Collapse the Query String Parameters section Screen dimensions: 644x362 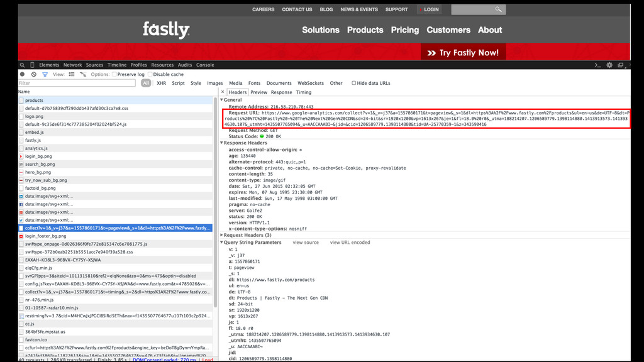click(222, 242)
